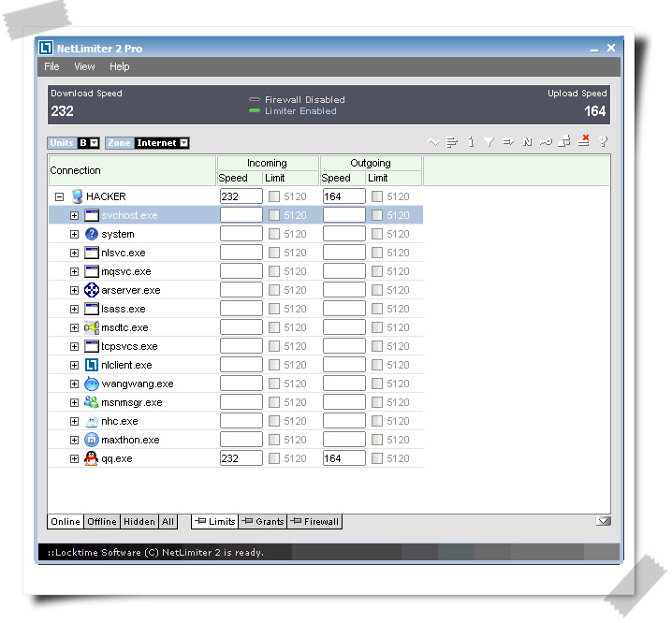Open the Help menu
Viewport: 672px width, 623px height.
click(x=120, y=66)
